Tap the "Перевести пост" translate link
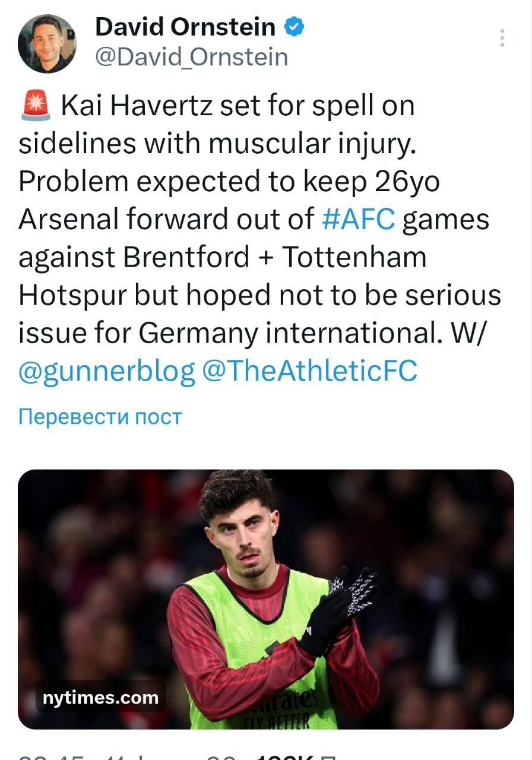 (x=100, y=417)
